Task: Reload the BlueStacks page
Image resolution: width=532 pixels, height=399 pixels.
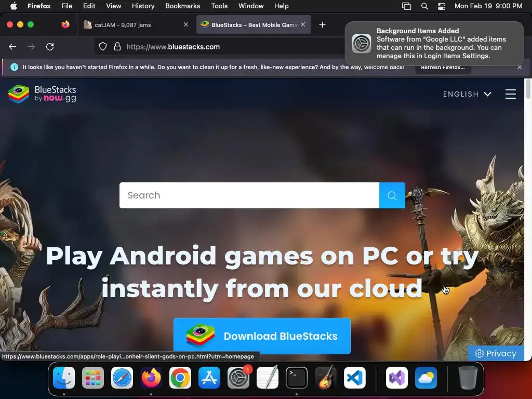Action: click(50, 47)
